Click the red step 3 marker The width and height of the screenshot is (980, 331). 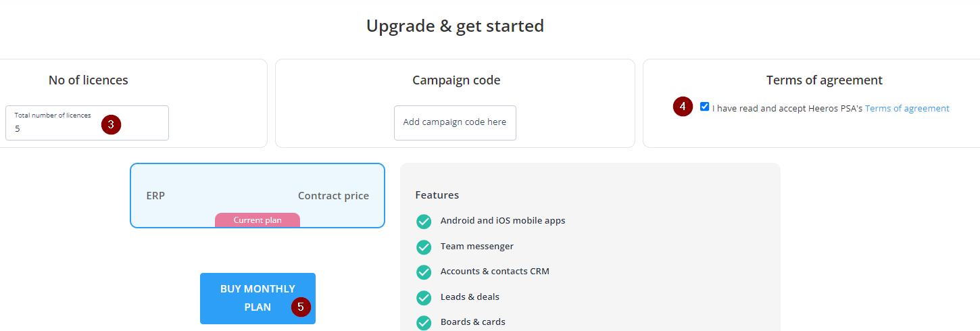pyautogui.click(x=111, y=124)
